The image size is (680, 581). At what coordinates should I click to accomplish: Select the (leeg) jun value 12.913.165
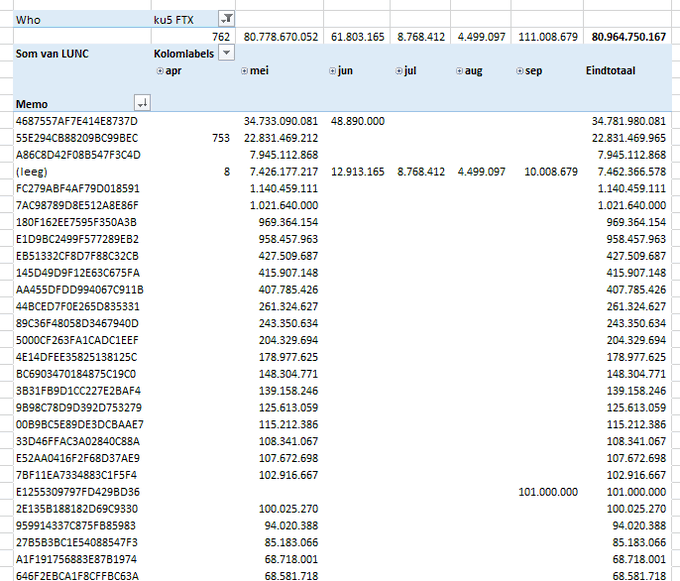tap(357, 172)
